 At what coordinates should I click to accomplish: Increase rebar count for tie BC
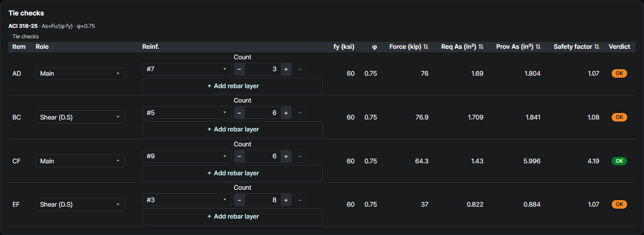tap(286, 113)
